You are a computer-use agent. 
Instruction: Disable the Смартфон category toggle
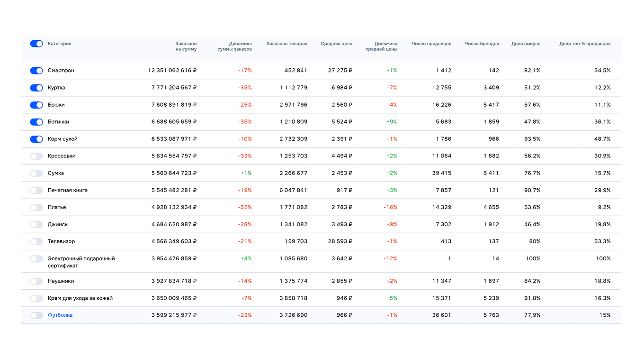pos(36,71)
